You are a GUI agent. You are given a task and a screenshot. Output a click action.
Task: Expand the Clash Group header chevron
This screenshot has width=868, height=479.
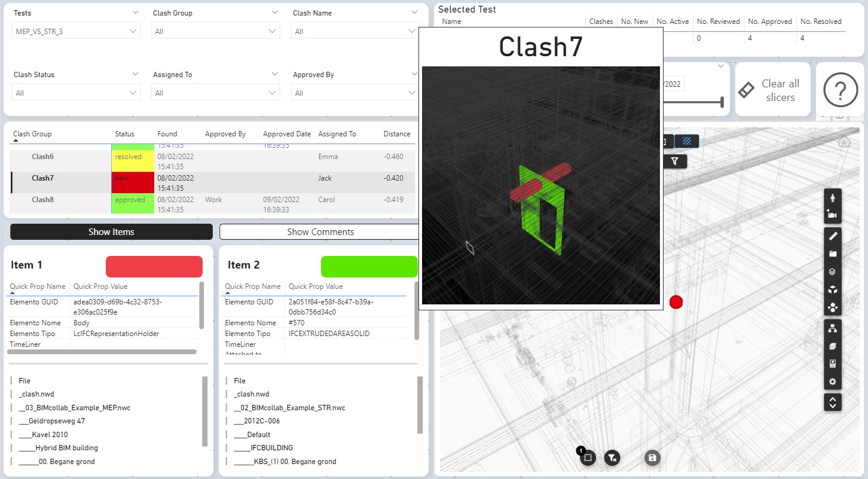point(274,12)
